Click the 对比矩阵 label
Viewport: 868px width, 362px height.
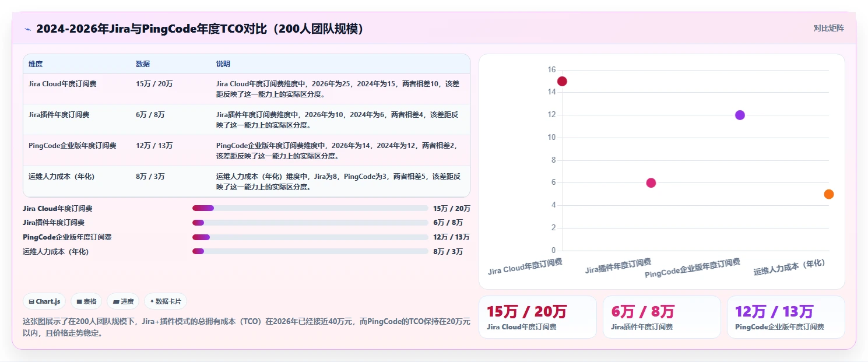coord(828,28)
